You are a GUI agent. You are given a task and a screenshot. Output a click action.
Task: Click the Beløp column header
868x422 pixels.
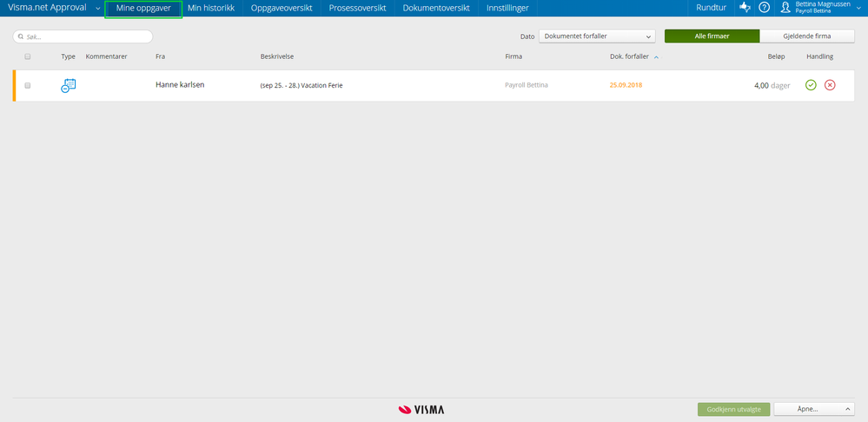click(x=776, y=56)
